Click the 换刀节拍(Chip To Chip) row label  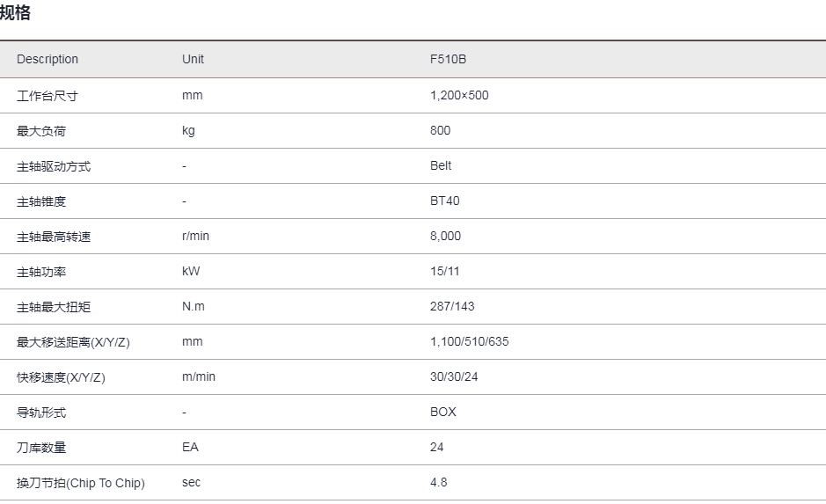pyautogui.click(x=81, y=483)
